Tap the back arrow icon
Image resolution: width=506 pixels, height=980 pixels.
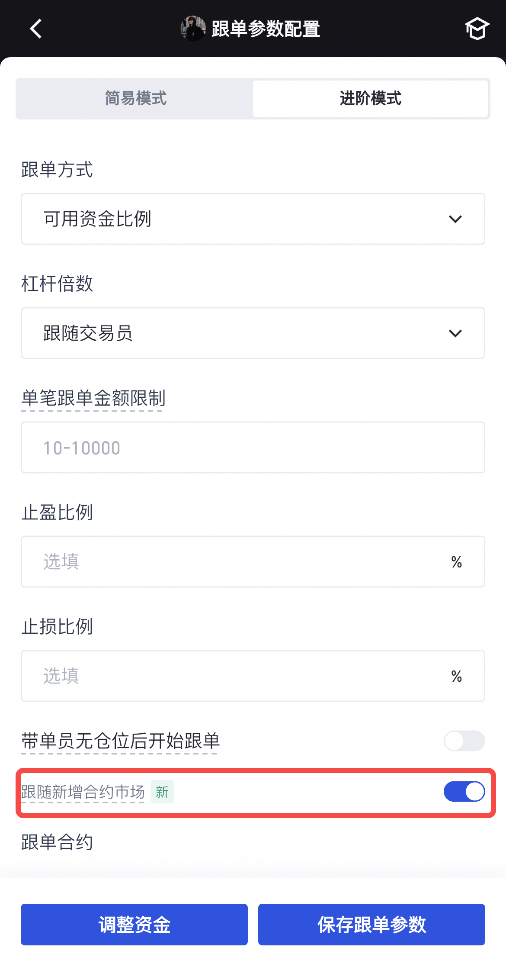point(36,29)
